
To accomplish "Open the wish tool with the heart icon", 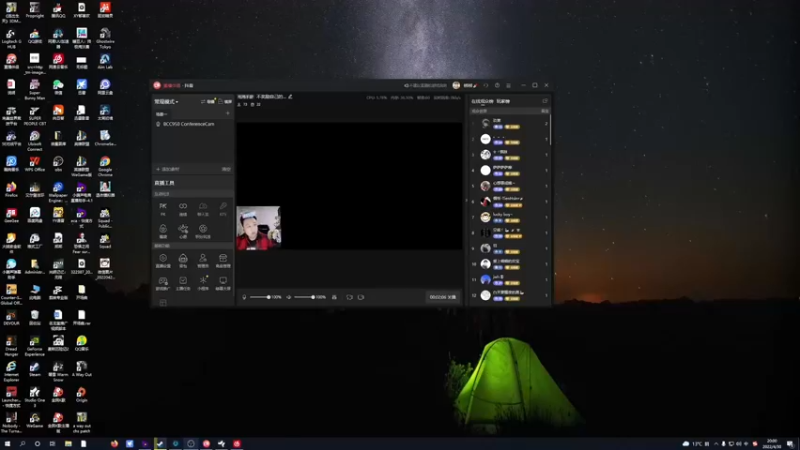I will click(x=183, y=231).
